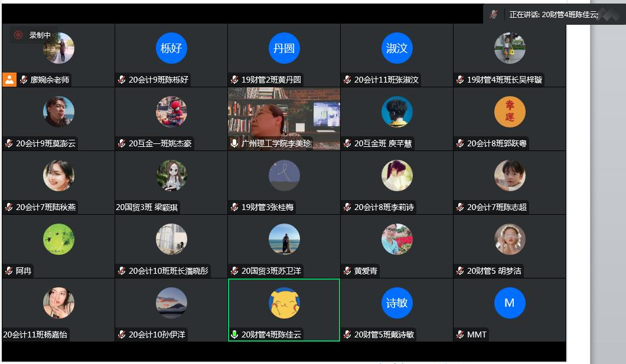Click the unmuted microphone icon of 广州理工学院李美珍
Image resolution: width=626 pixels, height=364 pixels.
point(234,143)
